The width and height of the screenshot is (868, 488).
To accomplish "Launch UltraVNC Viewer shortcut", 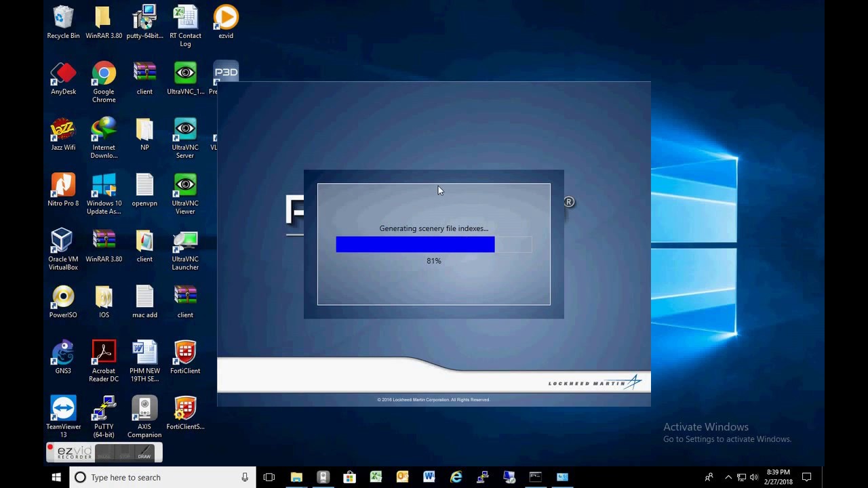I will pyautogui.click(x=185, y=194).
